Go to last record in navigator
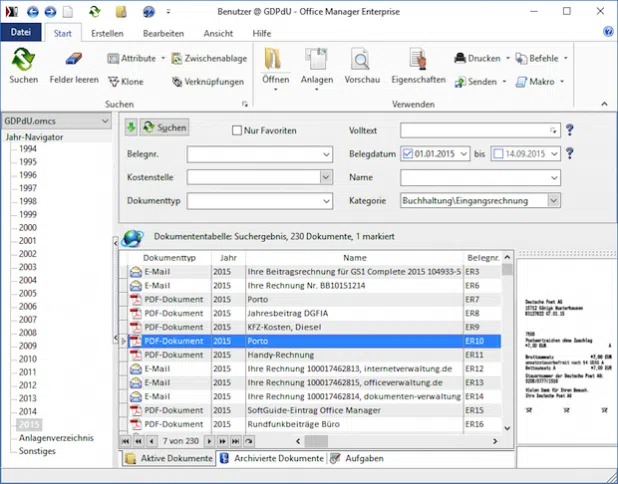Screen dimensions: 618x484 tap(235, 441)
